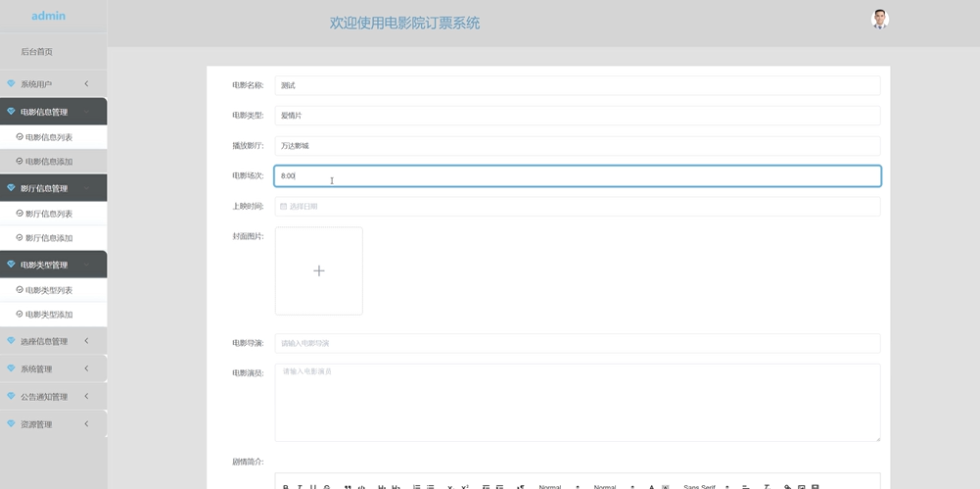This screenshot has height=489, width=980.
Task: Go to 后台首页 in the sidebar
Action: (x=37, y=52)
